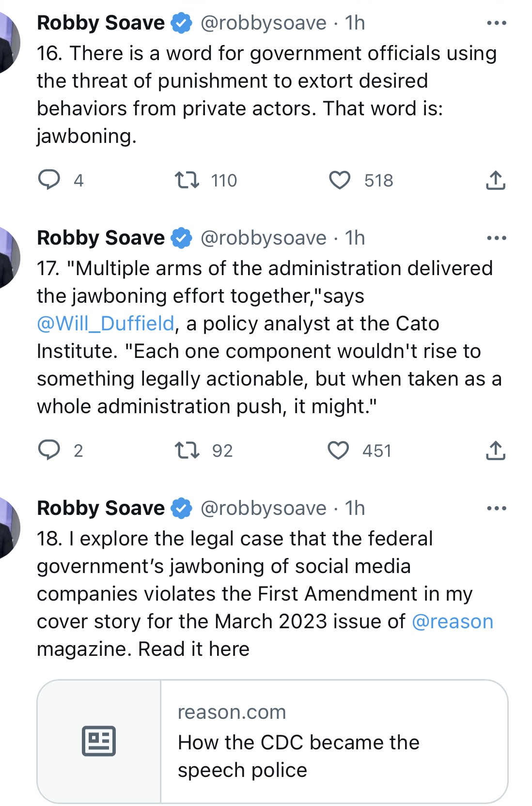Viewport: 532px width, 806px height.
Task: Like the tweet with 451 likes
Action: coord(338,450)
